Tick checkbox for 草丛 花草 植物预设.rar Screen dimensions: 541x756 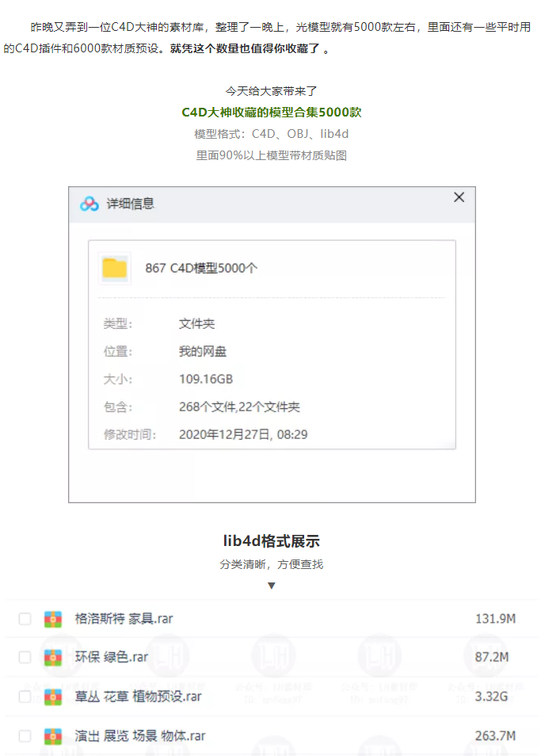25,697
